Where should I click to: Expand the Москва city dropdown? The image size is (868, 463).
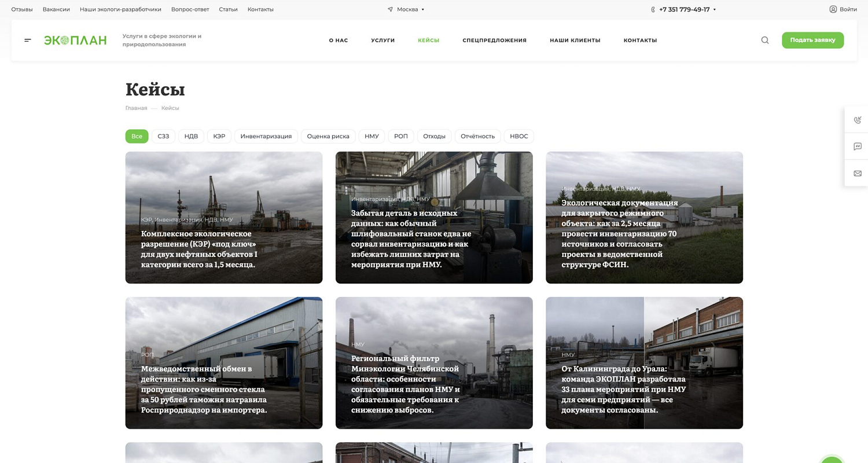coord(410,9)
